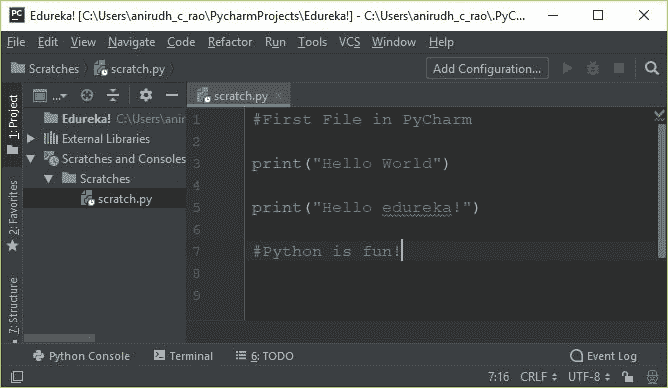668x388 pixels.
Task: Select the Edureka! project root
Action: tap(105, 118)
